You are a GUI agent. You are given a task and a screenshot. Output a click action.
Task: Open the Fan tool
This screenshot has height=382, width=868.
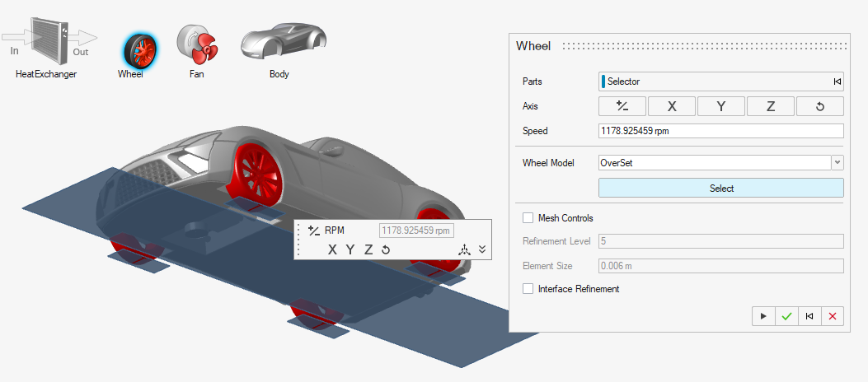[195, 45]
